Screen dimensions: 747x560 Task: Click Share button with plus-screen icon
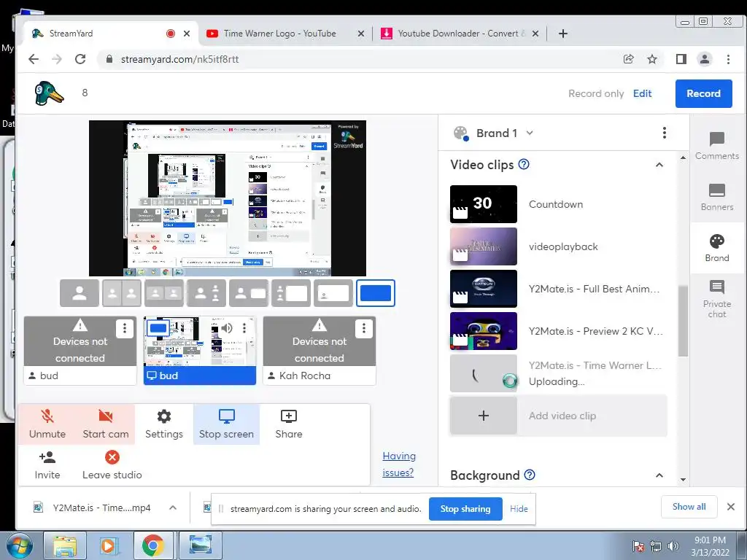coord(289,424)
